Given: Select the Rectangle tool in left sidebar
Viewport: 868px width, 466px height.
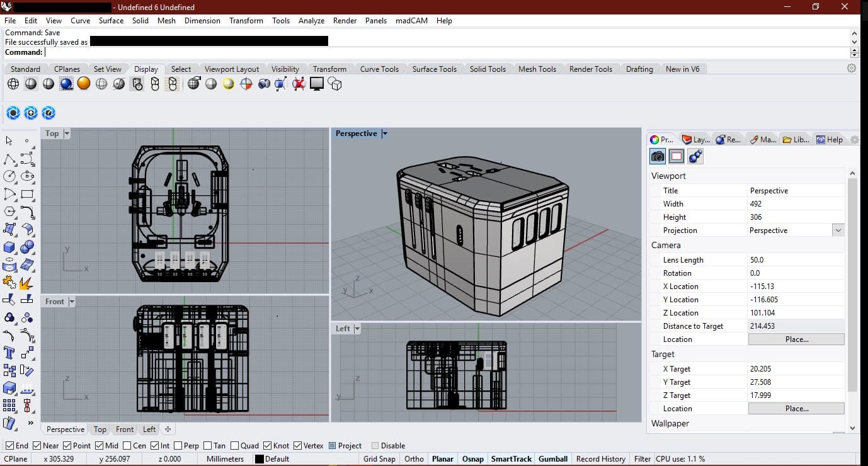Looking at the screenshot, I should [27, 194].
